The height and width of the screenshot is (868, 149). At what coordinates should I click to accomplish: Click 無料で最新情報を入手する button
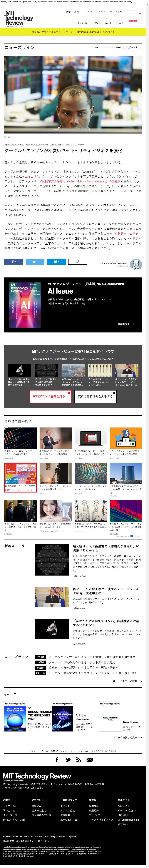95,397
